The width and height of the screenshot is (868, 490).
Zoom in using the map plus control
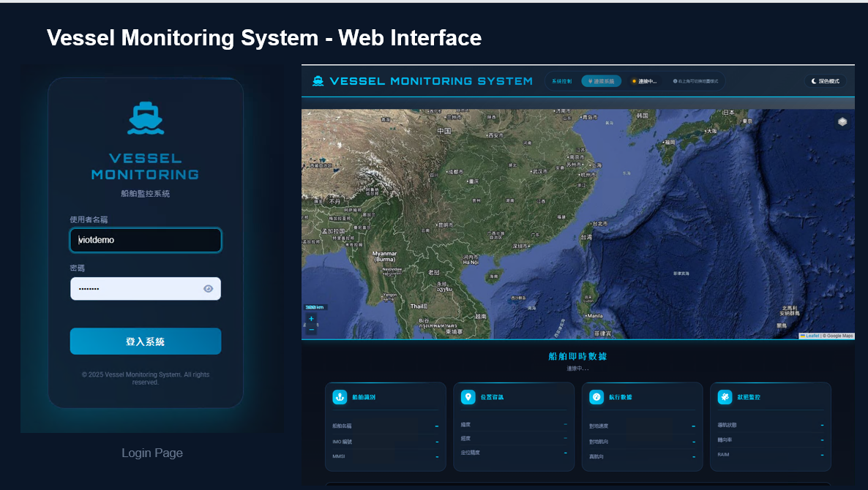[x=311, y=319]
